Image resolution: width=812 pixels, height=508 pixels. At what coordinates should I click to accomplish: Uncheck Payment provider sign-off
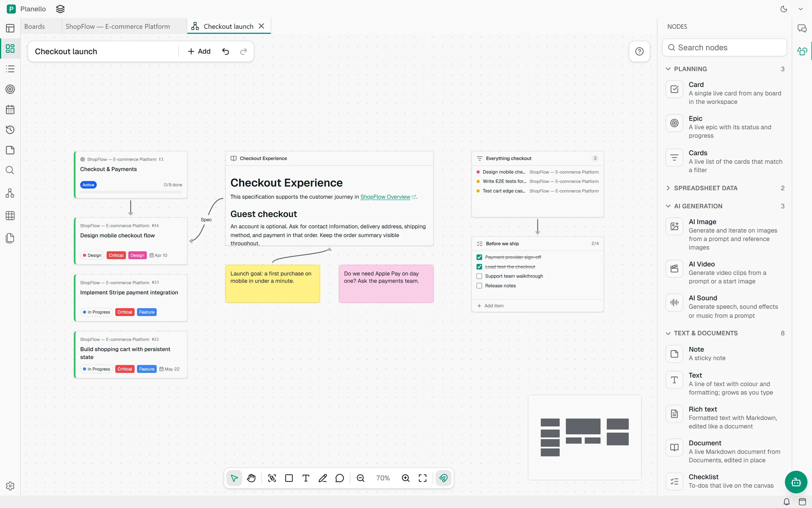tap(479, 257)
